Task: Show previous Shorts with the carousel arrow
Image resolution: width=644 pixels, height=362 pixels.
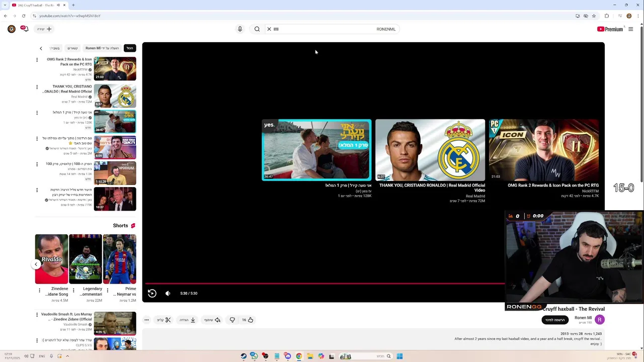Action: (x=36, y=264)
